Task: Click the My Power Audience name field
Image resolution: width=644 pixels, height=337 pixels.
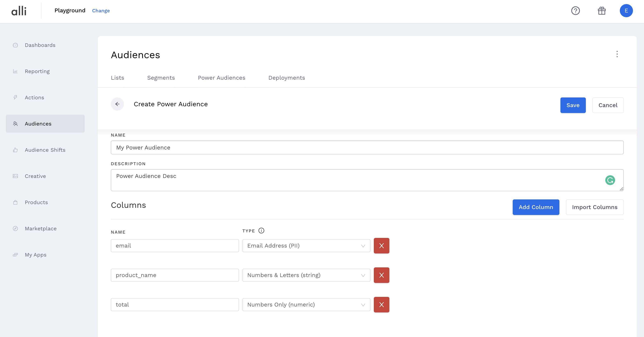Action: pos(367,147)
